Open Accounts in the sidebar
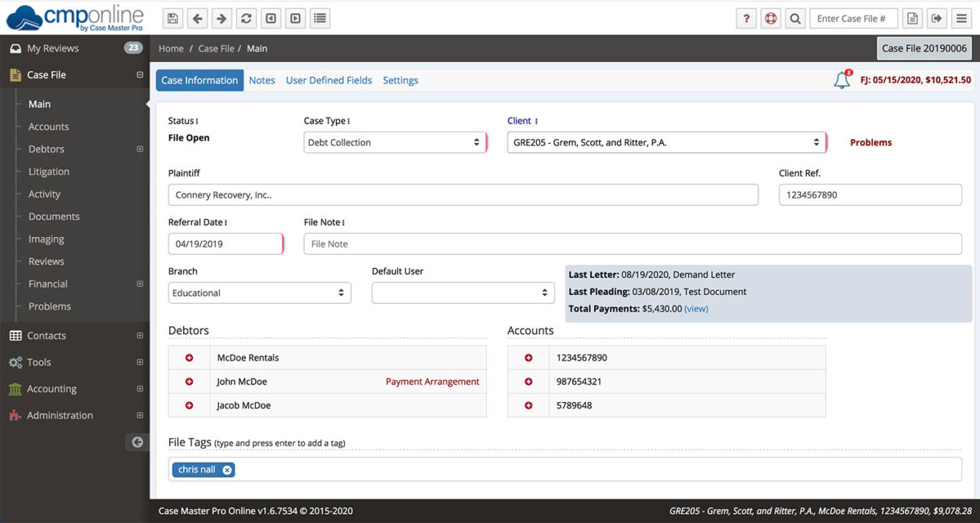This screenshot has height=523, width=980. 48,127
